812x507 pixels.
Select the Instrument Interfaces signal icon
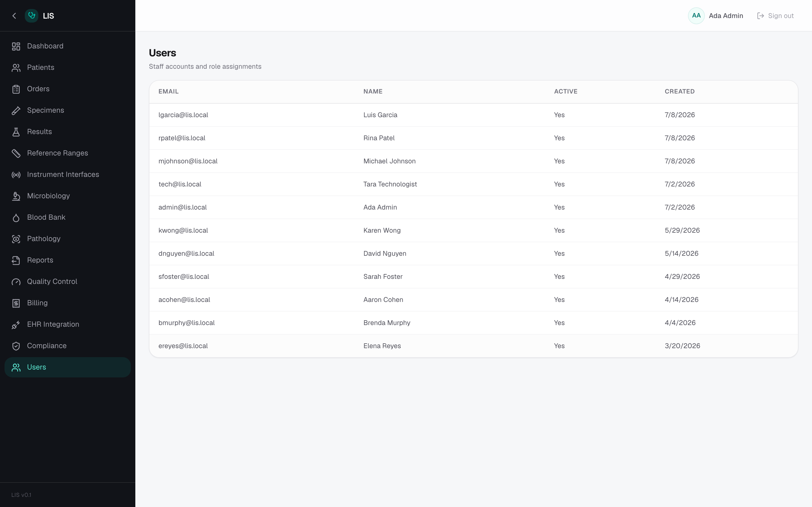tap(16, 175)
